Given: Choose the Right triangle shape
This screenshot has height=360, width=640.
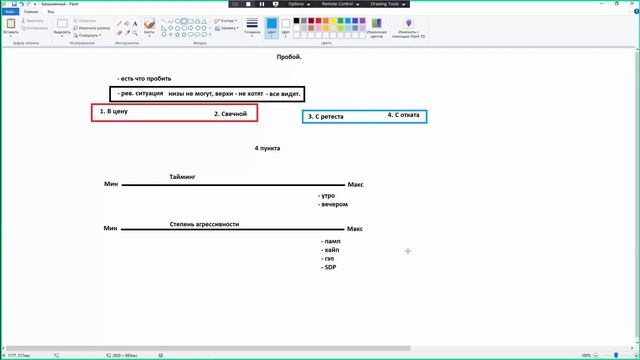Looking at the screenshot, I should tap(164, 28).
